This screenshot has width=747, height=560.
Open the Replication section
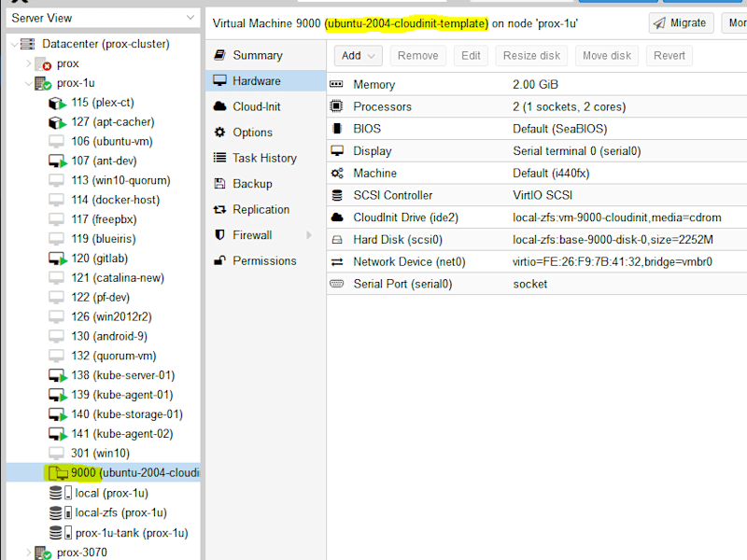[x=266, y=209]
